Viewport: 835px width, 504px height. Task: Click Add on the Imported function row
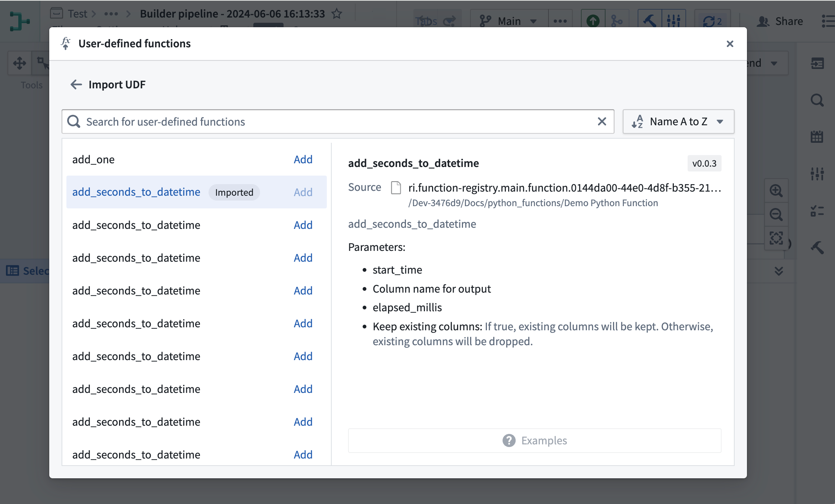tap(303, 192)
